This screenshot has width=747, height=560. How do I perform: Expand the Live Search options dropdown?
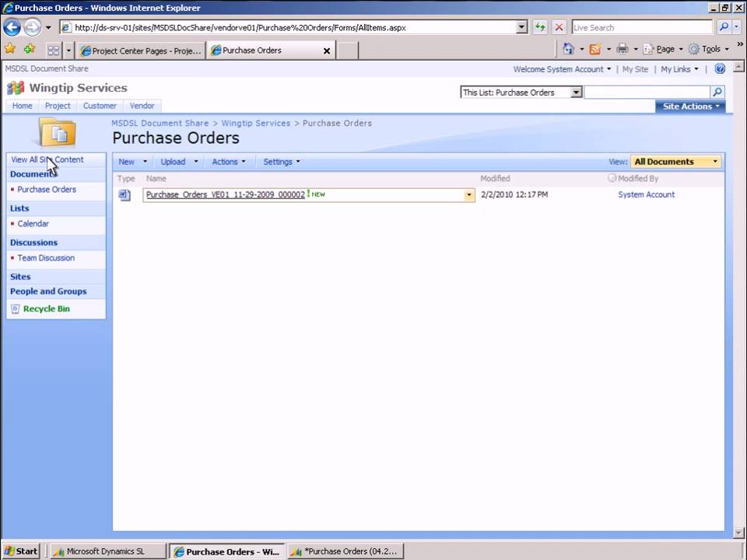pos(737,28)
